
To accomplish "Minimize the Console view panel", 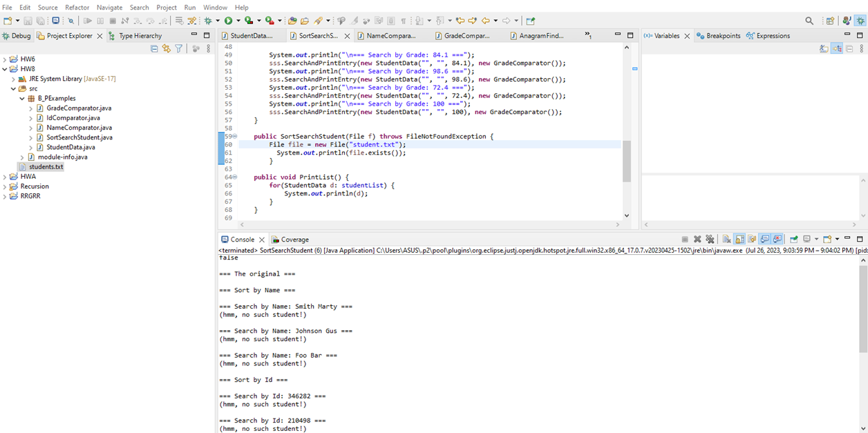I will [x=847, y=238].
